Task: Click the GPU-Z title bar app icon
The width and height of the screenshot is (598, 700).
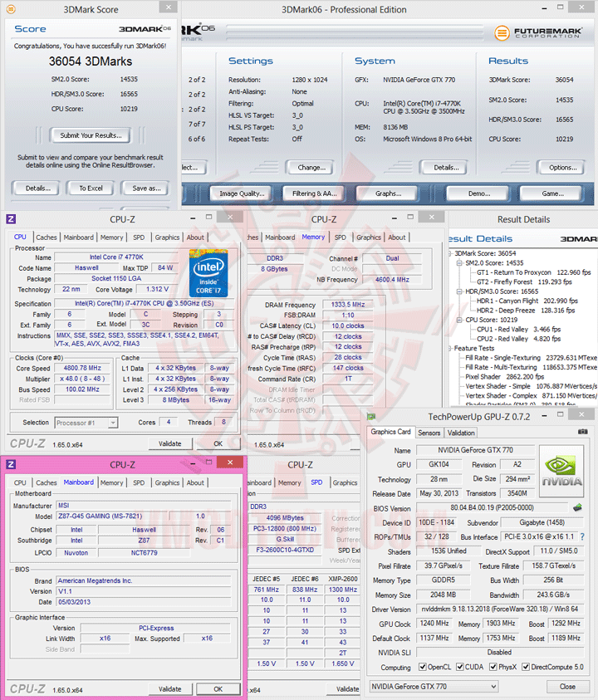Action: [371, 417]
